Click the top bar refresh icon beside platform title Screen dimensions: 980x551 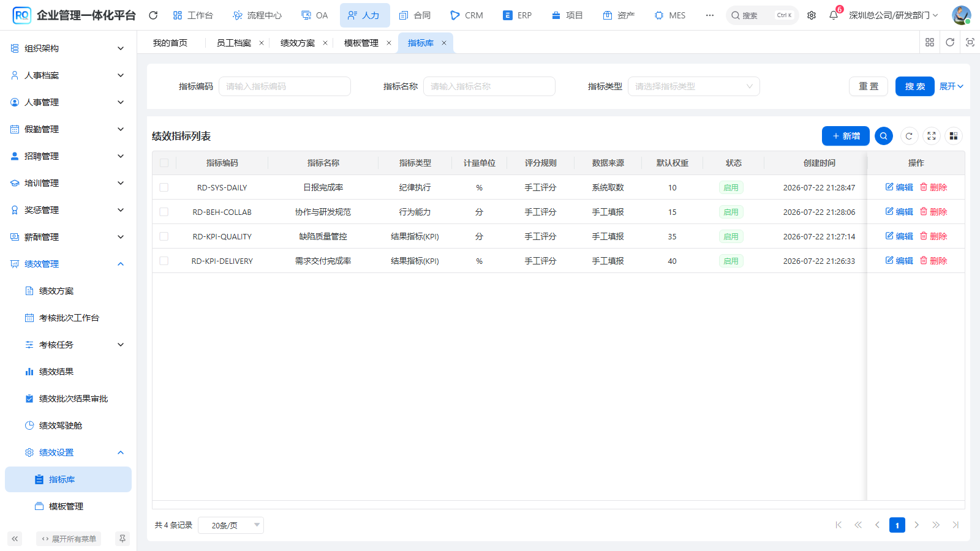(x=153, y=15)
